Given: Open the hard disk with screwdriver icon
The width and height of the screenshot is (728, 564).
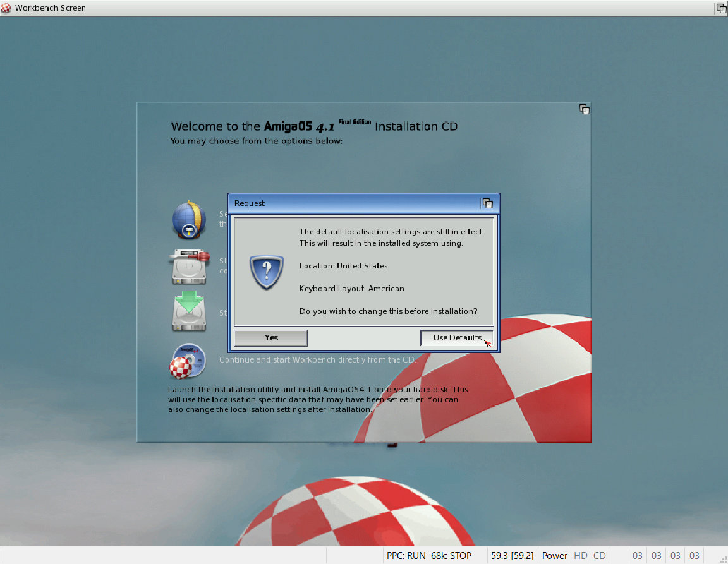Looking at the screenshot, I should tap(188, 267).
